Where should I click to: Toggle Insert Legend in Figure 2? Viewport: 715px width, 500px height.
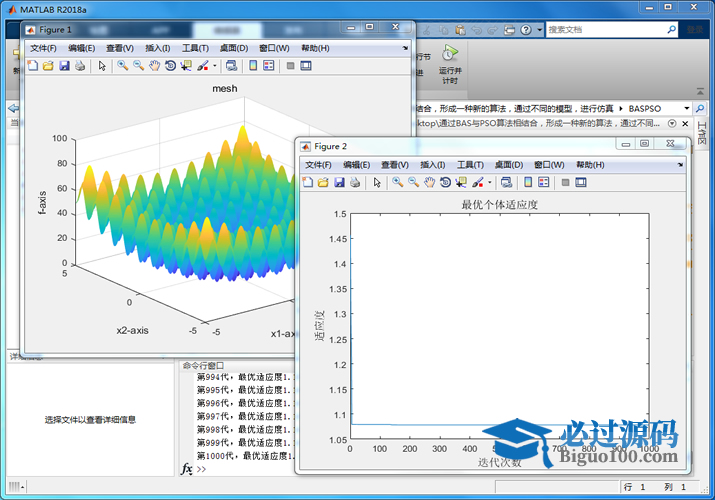click(x=543, y=183)
